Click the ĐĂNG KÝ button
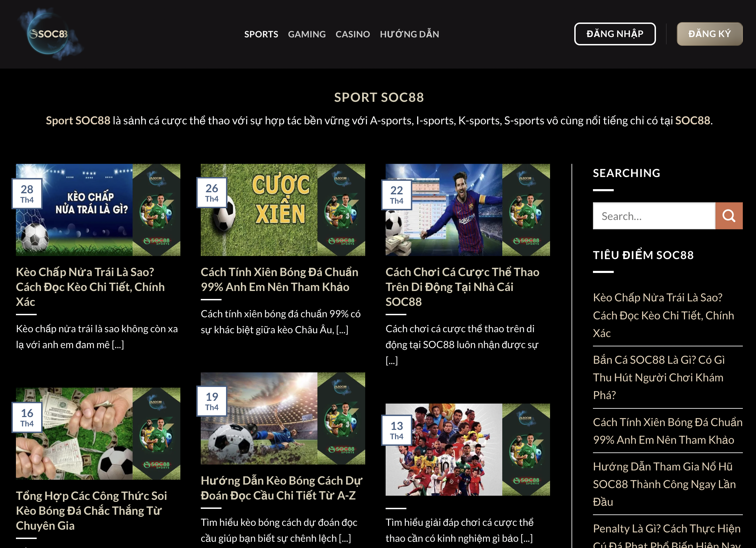The height and width of the screenshot is (548, 756). pos(710,34)
